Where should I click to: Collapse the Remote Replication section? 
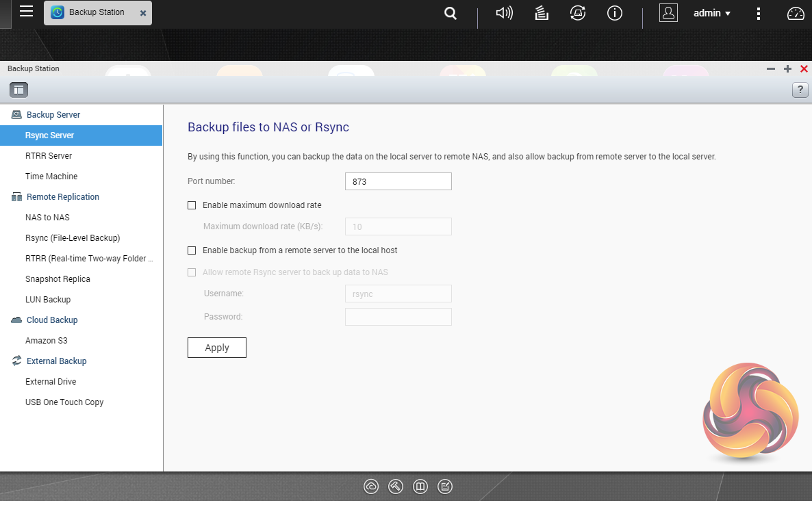pos(62,197)
